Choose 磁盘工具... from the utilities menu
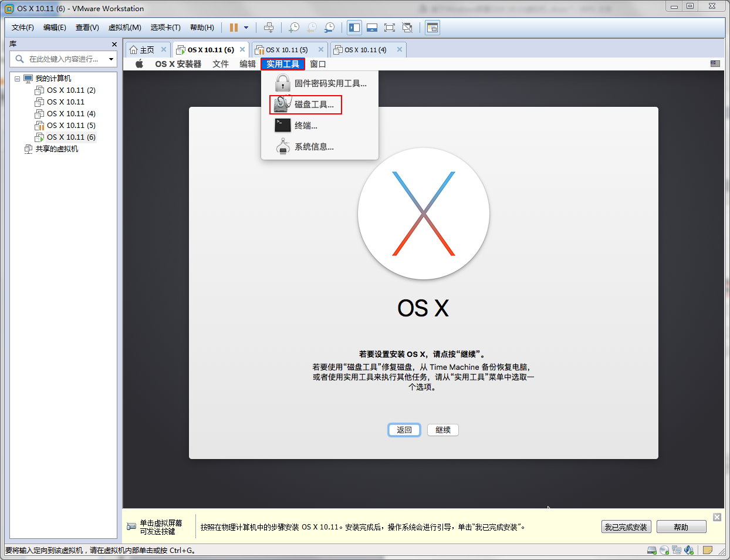This screenshot has height=560, width=730. coord(320,104)
